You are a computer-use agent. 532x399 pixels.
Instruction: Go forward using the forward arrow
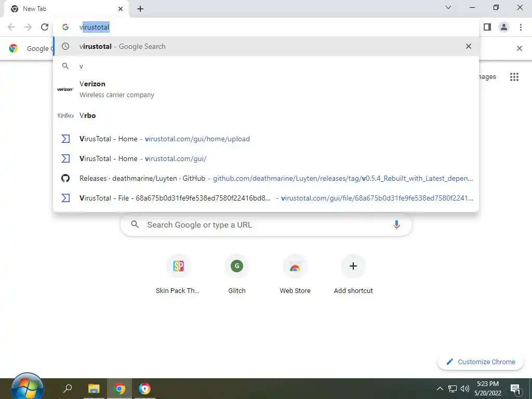coord(28,27)
